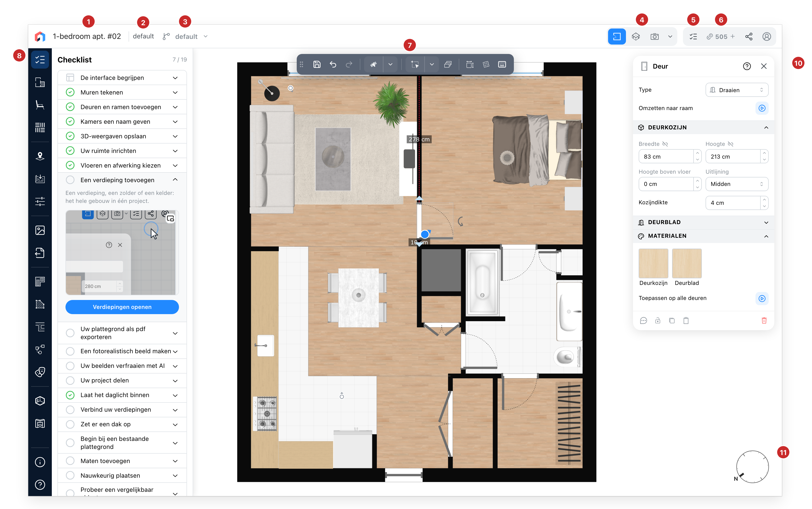Switch to 2D floor plan view
Screen dimensions: 812x509
point(617,36)
